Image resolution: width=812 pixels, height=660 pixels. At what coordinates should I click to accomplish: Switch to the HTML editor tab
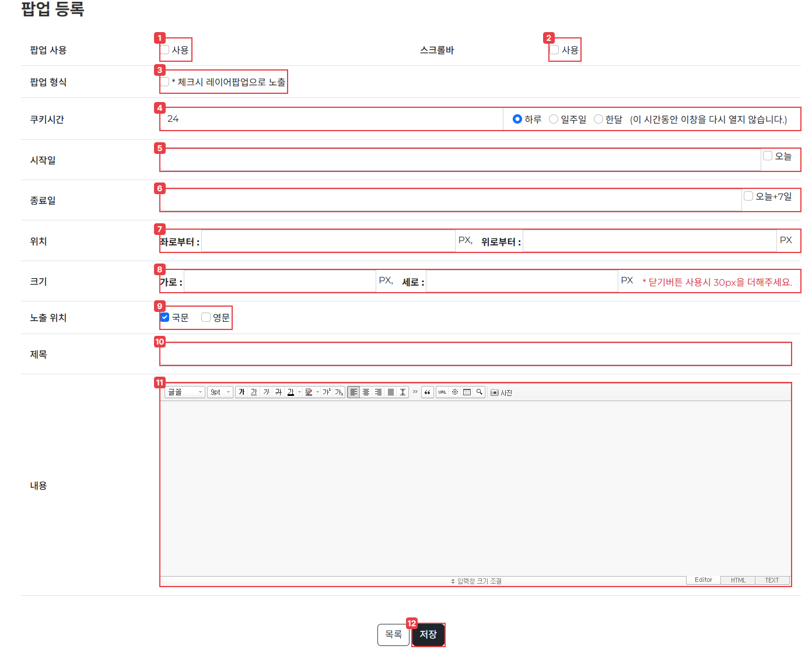pyautogui.click(x=738, y=580)
